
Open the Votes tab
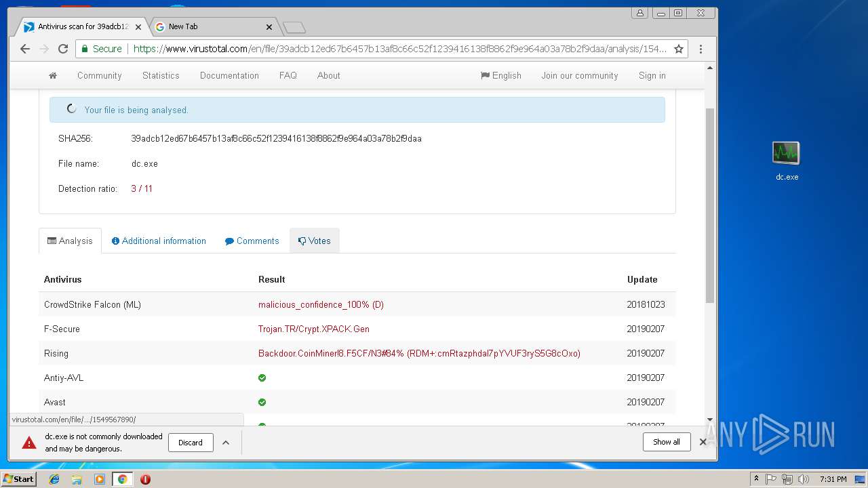[315, 241]
